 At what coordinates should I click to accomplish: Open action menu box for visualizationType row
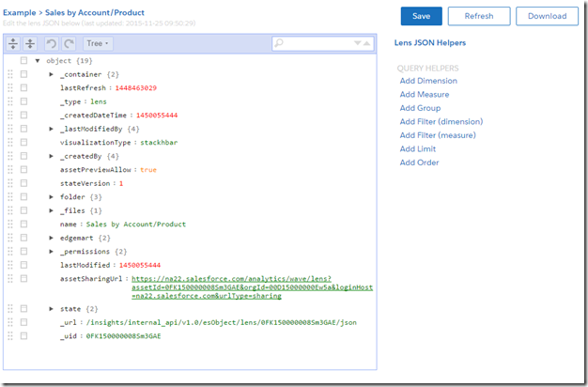coord(24,142)
